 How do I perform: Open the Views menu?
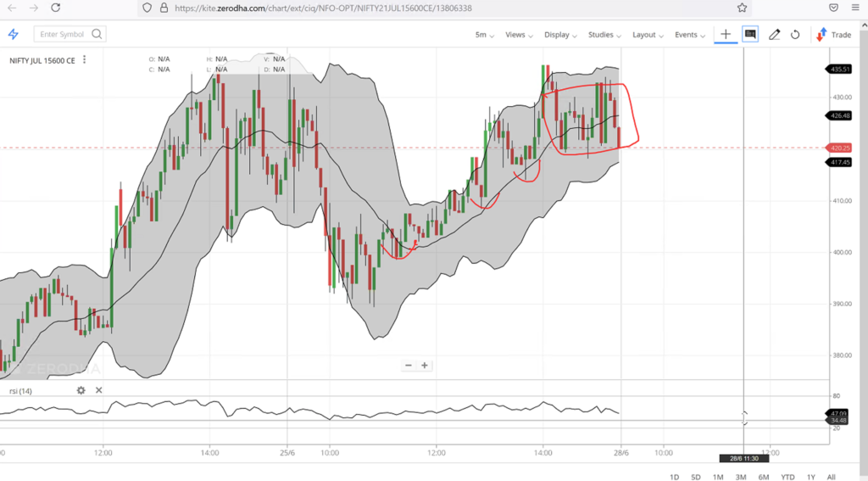point(519,35)
